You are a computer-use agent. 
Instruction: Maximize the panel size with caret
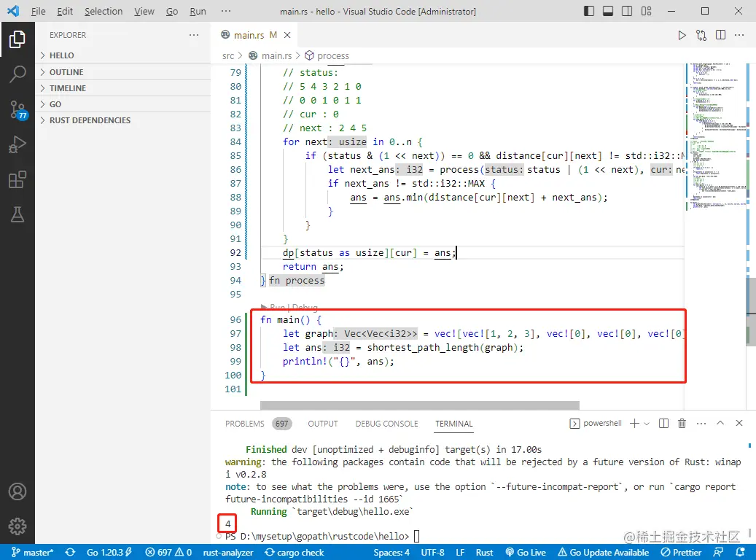tap(720, 423)
